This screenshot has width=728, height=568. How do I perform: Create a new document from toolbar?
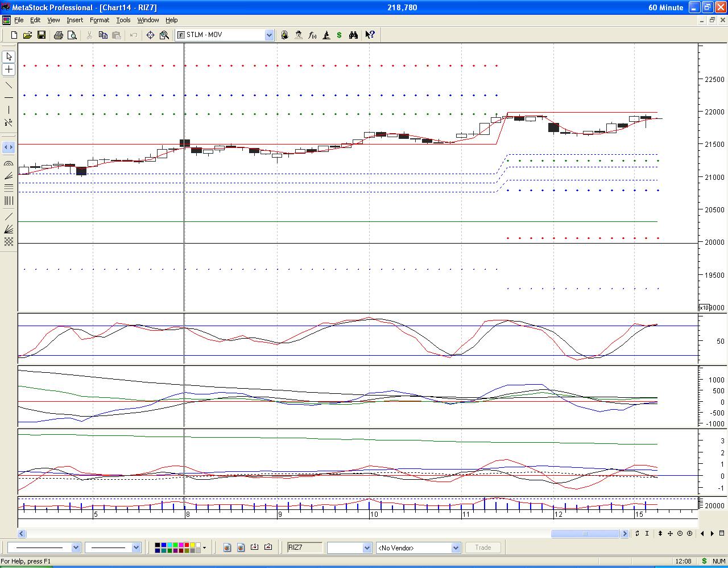(x=14, y=35)
